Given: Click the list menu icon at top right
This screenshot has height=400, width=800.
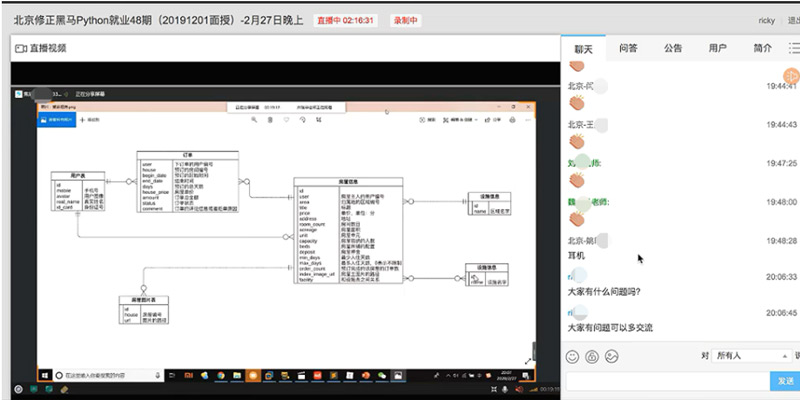Looking at the screenshot, I should coord(794,47).
